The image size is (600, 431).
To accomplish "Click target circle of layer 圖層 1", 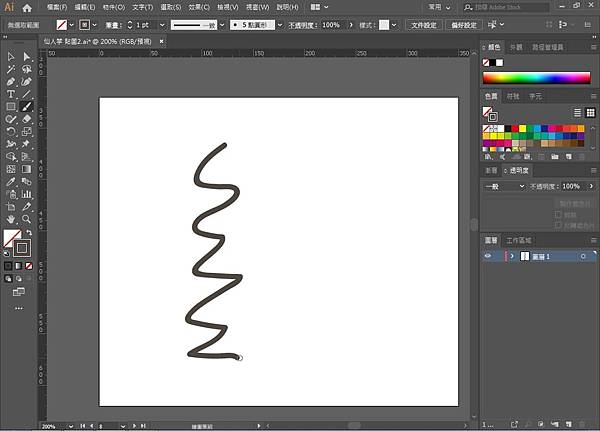I will (x=583, y=256).
